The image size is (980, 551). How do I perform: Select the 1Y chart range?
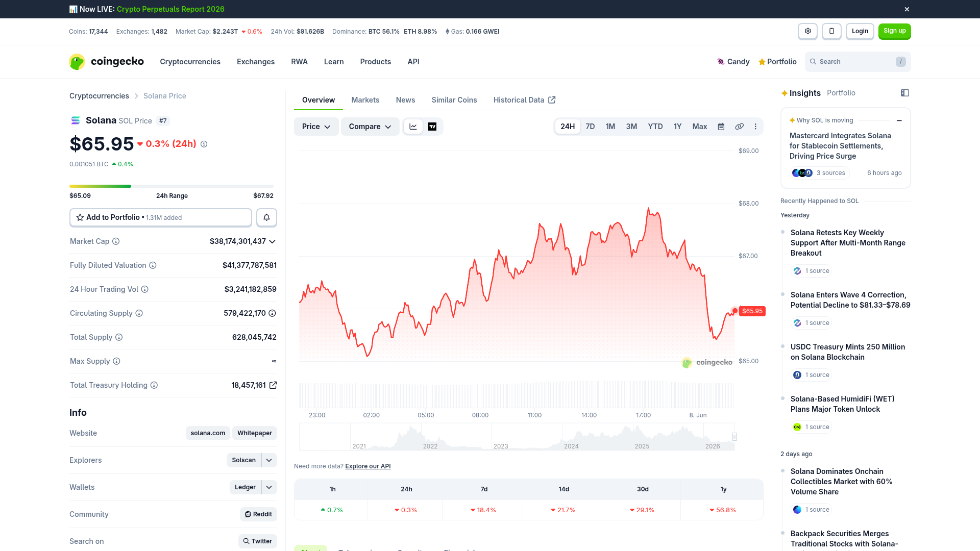(x=677, y=127)
